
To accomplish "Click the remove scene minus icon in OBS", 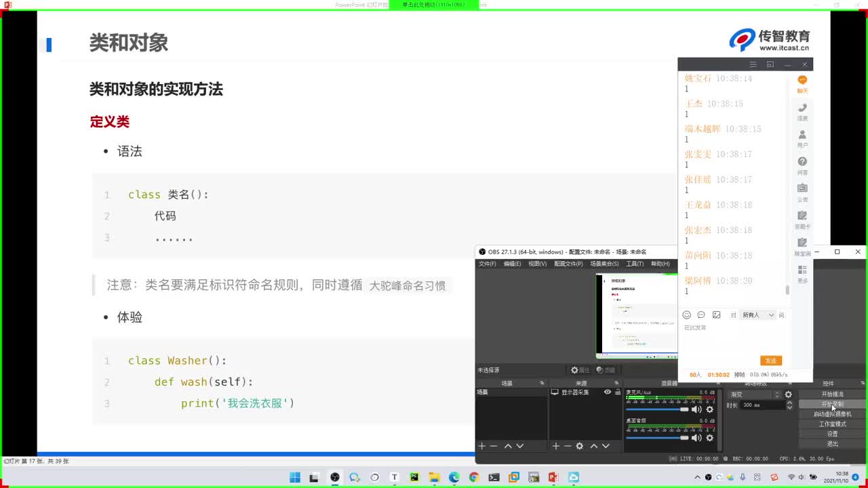I will click(x=494, y=446).
